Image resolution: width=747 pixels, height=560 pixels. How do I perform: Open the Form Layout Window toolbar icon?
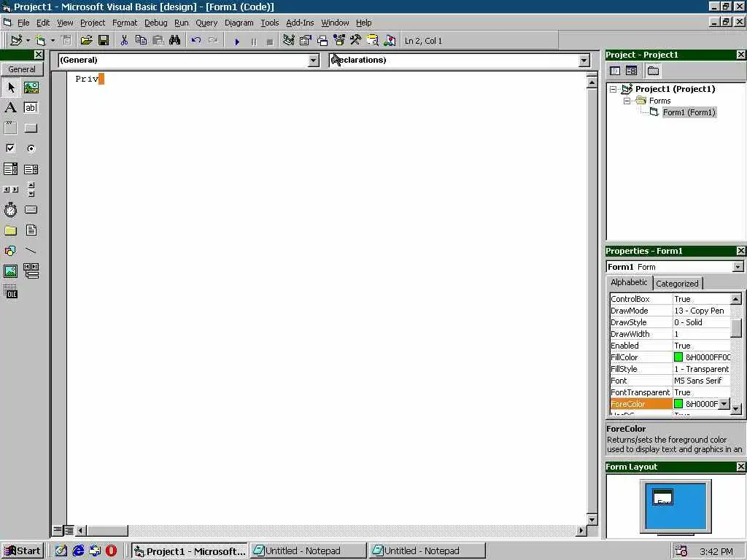(322, 41)
